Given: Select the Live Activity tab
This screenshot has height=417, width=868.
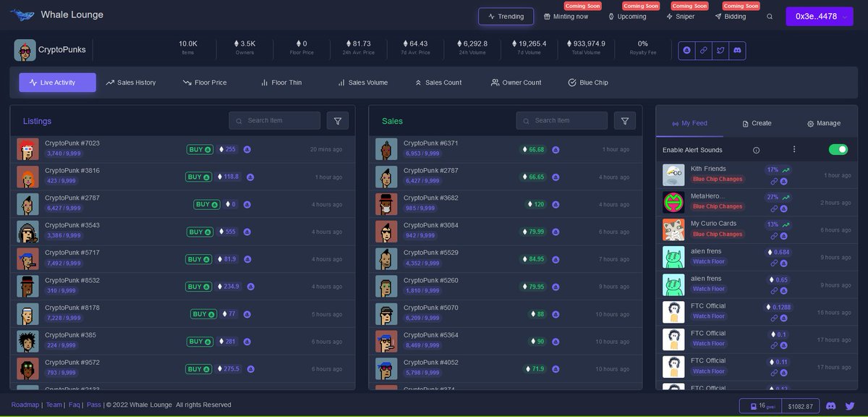Looking at the screenshot, I should [57, 83].
